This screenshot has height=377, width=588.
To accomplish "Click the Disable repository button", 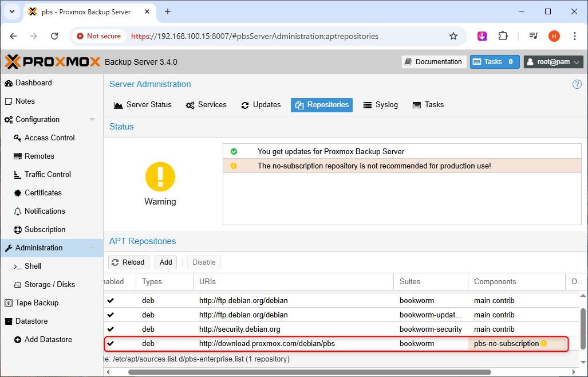I will (x=204, y=262).
